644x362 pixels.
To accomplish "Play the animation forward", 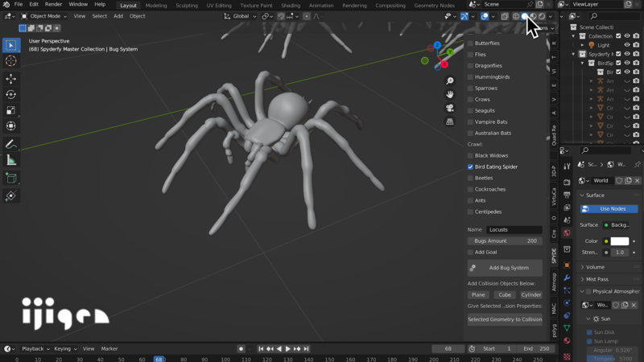I will 288,349.
